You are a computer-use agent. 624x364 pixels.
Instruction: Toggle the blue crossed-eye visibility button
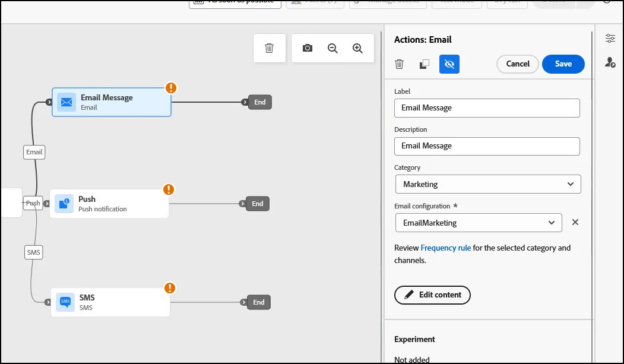[449, 64]
